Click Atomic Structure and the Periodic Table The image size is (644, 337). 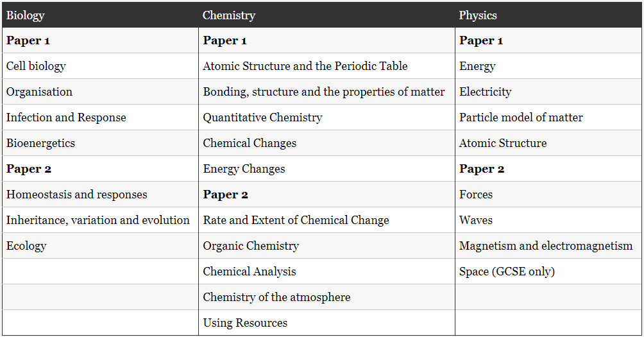point(305,66)
